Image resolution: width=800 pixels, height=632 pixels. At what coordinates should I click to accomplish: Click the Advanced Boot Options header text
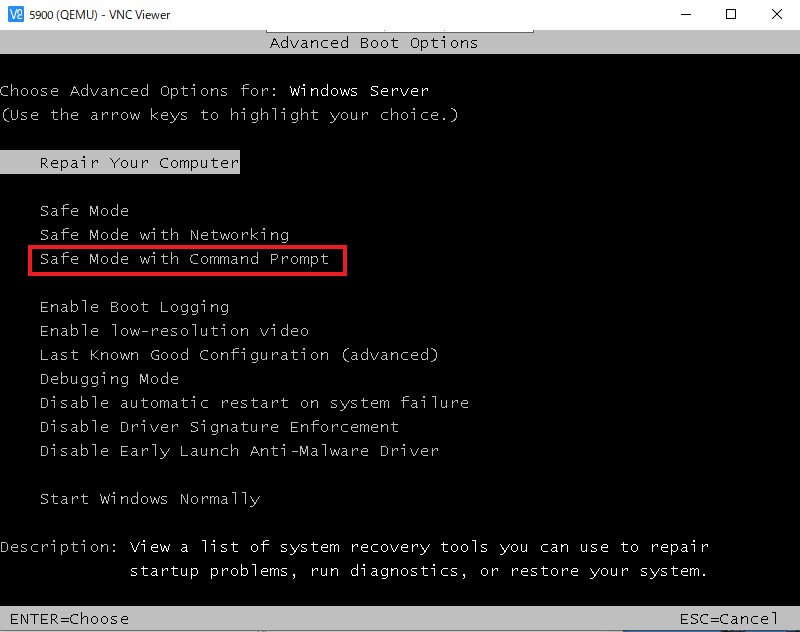(x=374, y=43)
